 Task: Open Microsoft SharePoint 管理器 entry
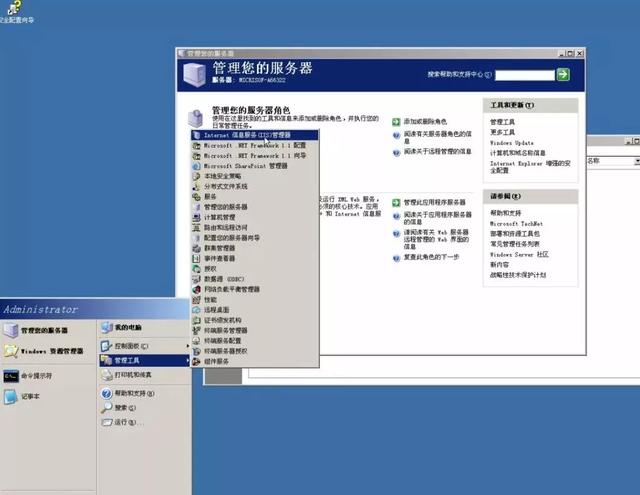(x=254, y=166)
